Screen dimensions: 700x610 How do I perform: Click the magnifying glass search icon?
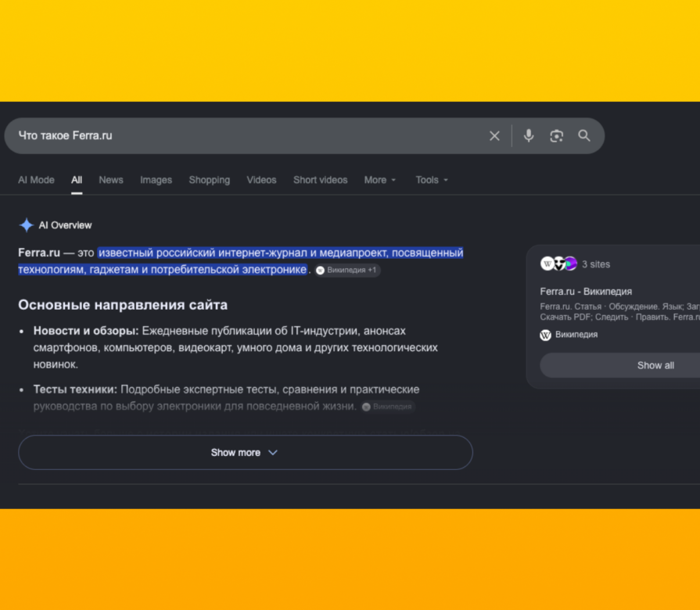[584, 135]
